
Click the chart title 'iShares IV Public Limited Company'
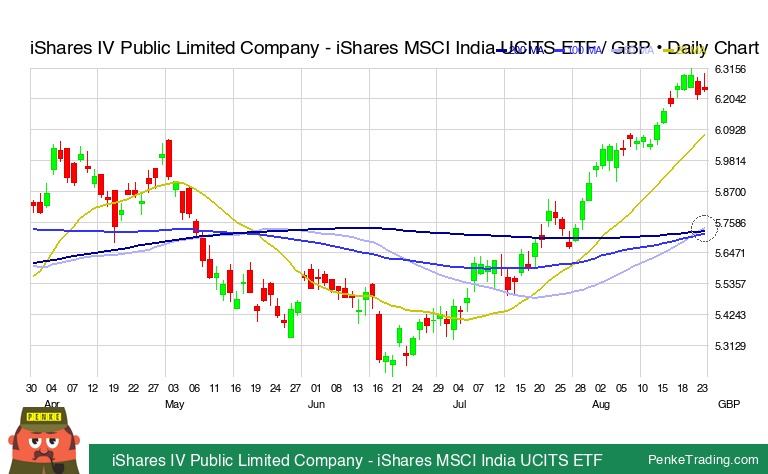174,48
